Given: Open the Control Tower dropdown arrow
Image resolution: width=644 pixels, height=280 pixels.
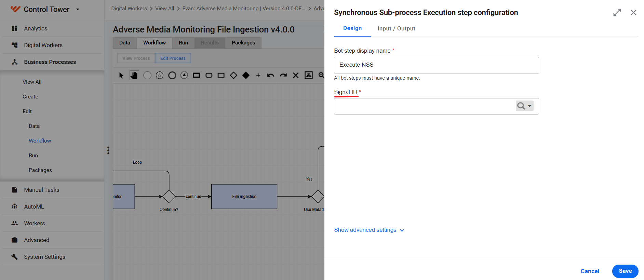Looking at the screenshot, I should (78, 9).
